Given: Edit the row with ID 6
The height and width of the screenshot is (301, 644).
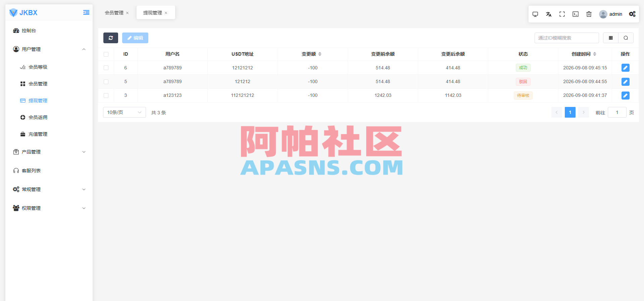Looking at the screenshot, I should [x=626, y=68].
